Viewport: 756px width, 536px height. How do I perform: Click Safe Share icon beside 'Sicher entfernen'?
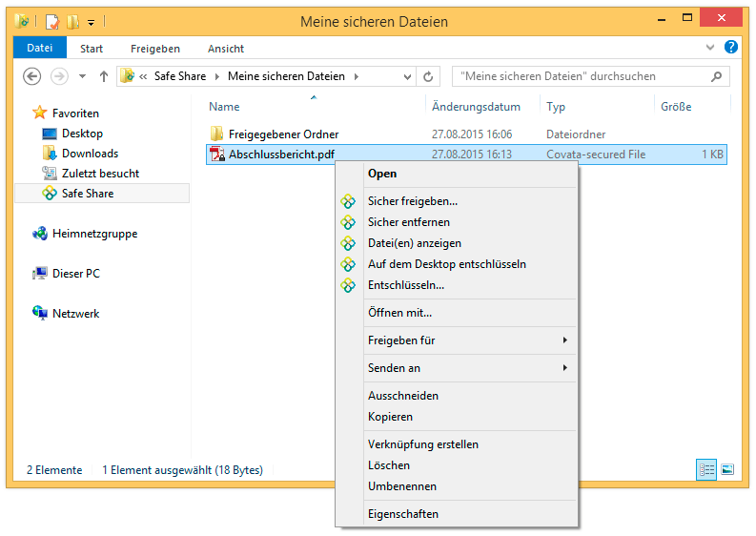click(x=348, y=222)
